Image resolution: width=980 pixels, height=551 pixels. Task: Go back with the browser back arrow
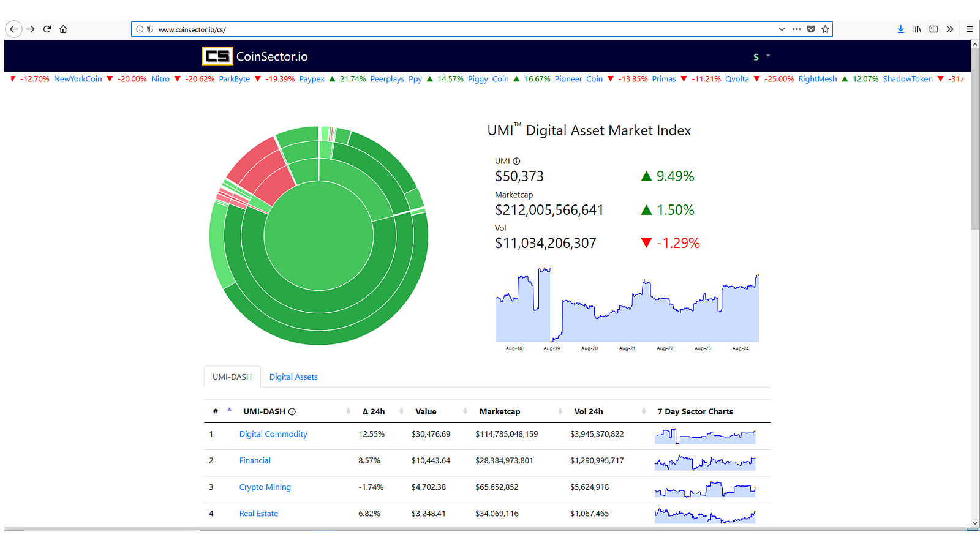click(13, 29)
